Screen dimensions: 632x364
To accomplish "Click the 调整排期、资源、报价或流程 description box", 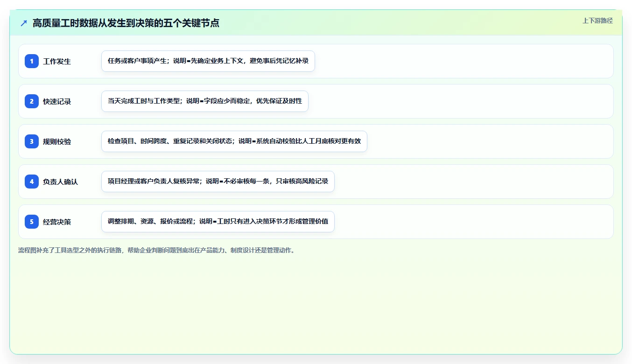I will [218, 222].
